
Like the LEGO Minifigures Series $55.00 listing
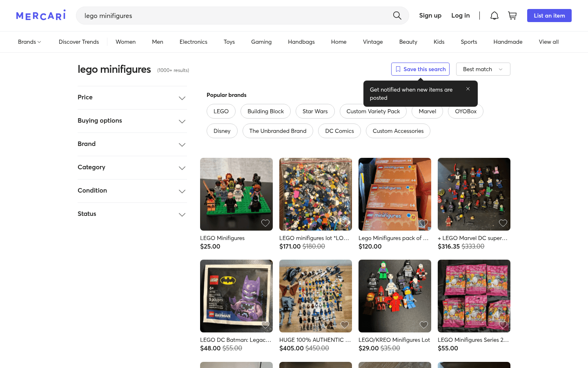pyautogui.click(x=503, y=325)
